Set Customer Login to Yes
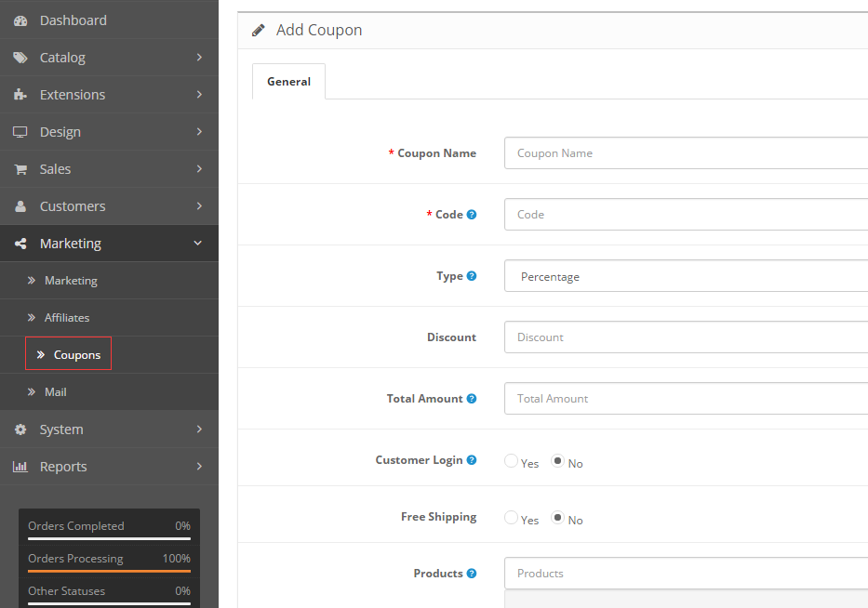 click(x=511, y=461)
